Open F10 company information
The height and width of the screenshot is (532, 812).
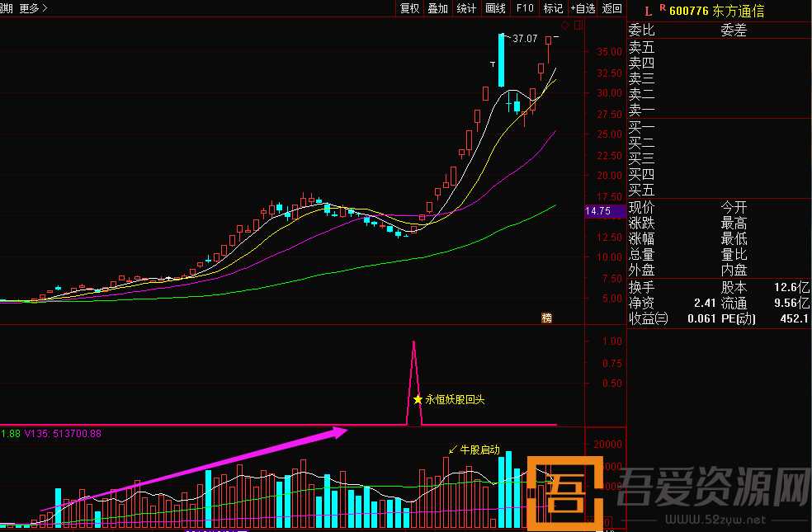(525, 7)
